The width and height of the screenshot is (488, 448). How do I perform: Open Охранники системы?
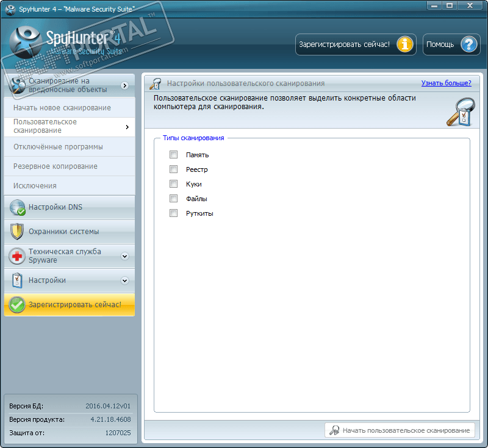tap(70, 232)
